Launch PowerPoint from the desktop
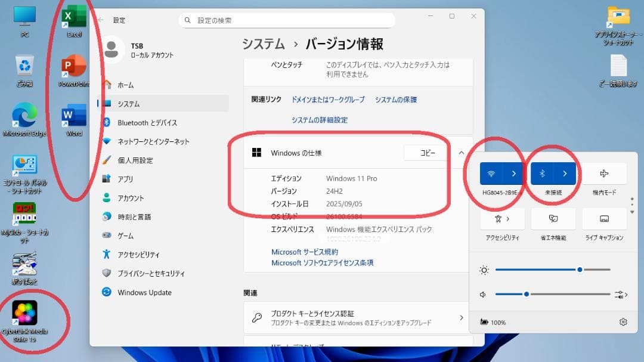This screenshot has width=644, height=362. (x=74, y=67)
